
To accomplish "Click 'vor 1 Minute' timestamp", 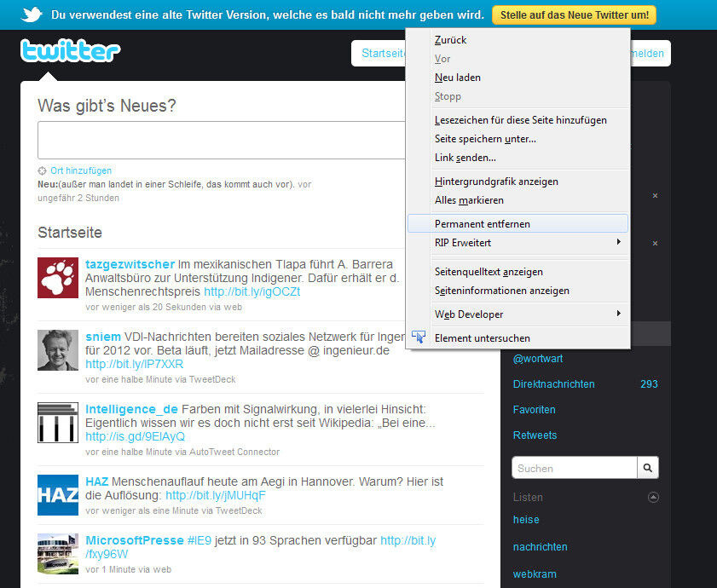I will (113, 570).
